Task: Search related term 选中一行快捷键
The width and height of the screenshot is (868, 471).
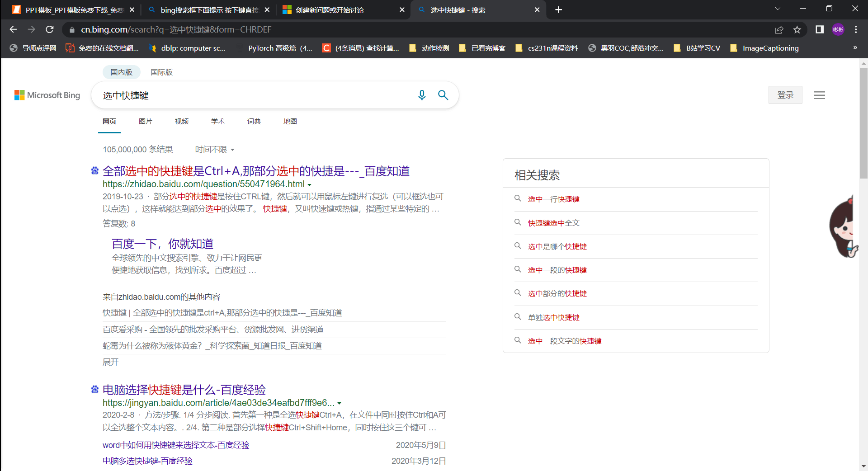Action: (x=553, y=199)
